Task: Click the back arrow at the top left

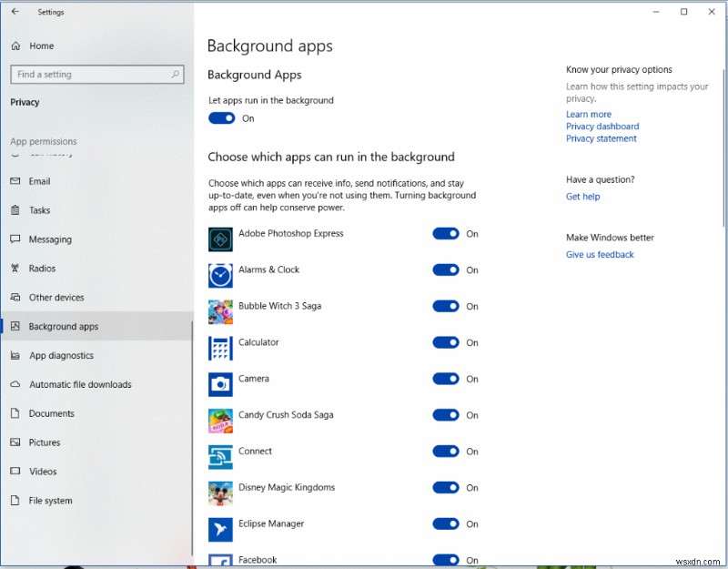Action: pyautogui.click(x=14, y=12)
